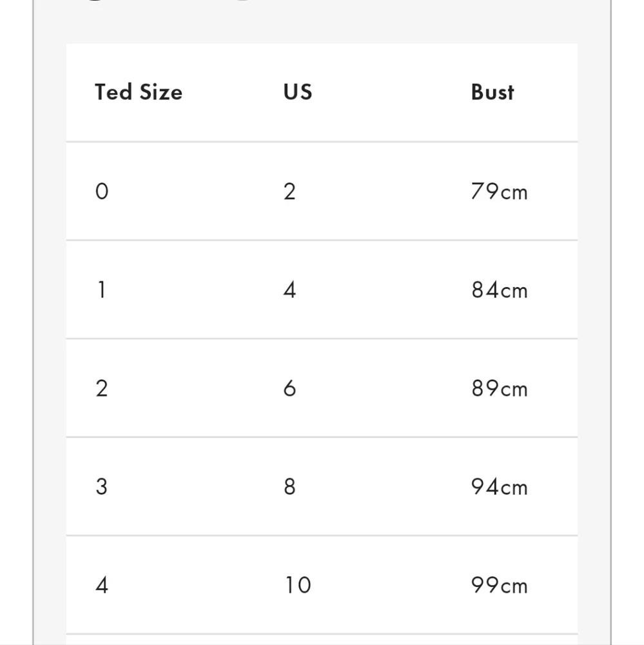Click the US column header
644x645 pixels.
click(298, 92)
